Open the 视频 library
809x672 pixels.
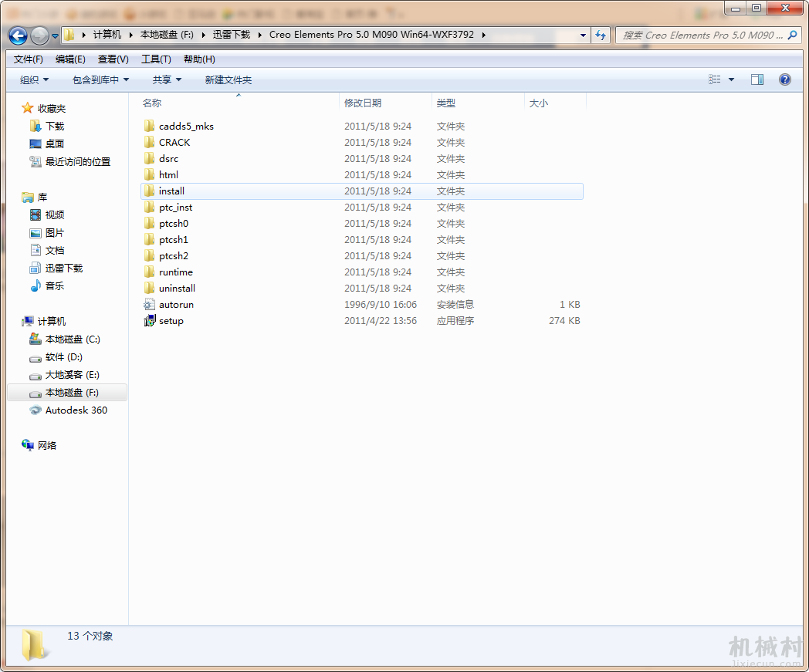pyautogui.click(x=55, y=215)
